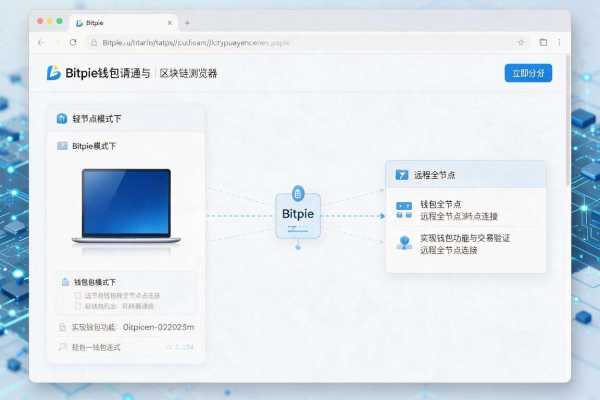The height and width of the screenshot is (400, 600).
Task: Click the 区块链浏览器 header text
Action: [188, 73]
